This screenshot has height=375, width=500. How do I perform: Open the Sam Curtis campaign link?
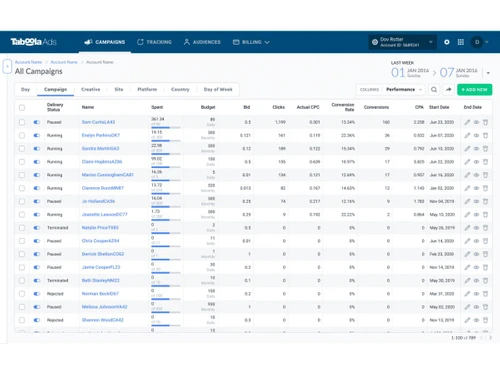click(x=98, y=122)
